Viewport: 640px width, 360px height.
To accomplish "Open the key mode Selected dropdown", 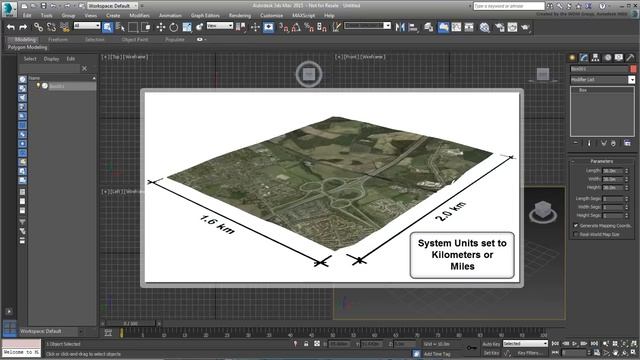I will (x=525, y=344).
